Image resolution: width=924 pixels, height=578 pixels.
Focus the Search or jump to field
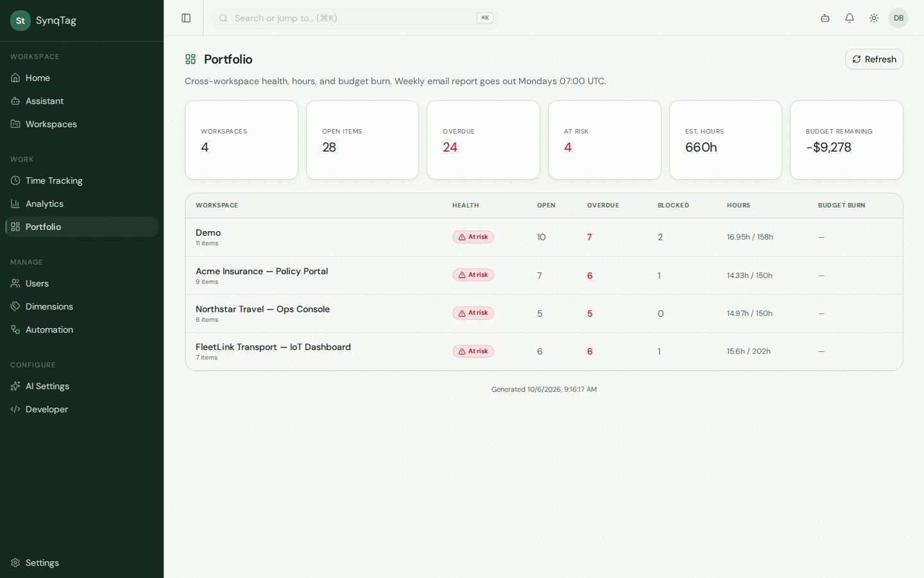tap(355, 18)
